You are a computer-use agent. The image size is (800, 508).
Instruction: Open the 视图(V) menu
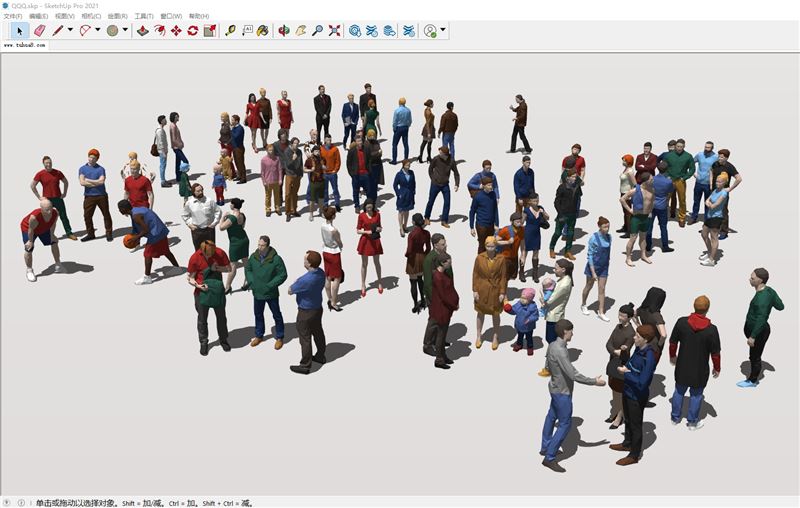coord(65,16)
